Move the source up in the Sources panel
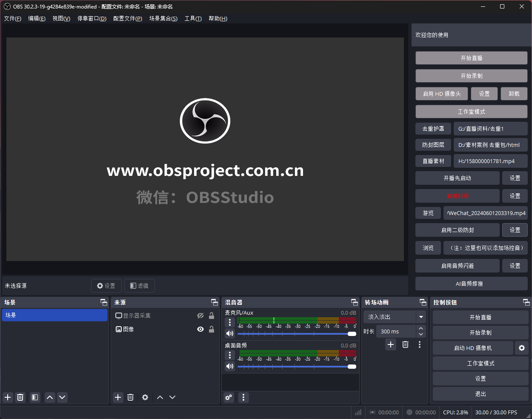Image resolution: width=532 pixels, height=419 pixels. [x=160, y=397]
